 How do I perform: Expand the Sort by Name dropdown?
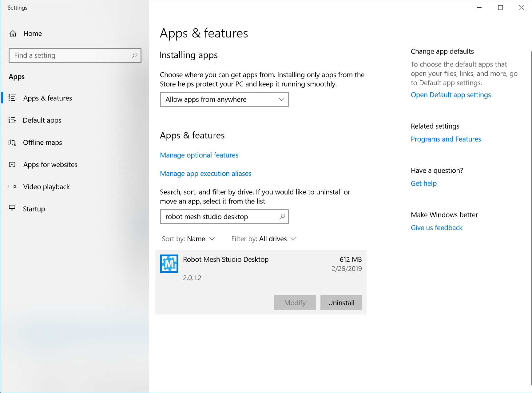(188, 239)
